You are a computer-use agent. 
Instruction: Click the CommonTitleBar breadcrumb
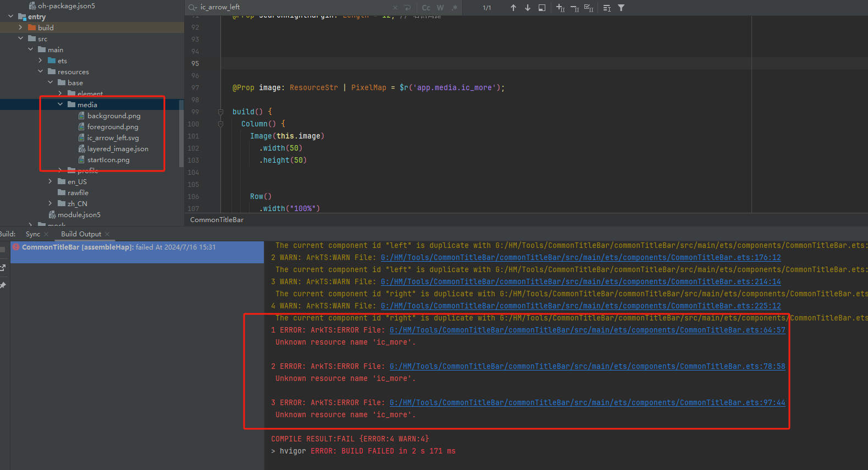click(217, 220)
